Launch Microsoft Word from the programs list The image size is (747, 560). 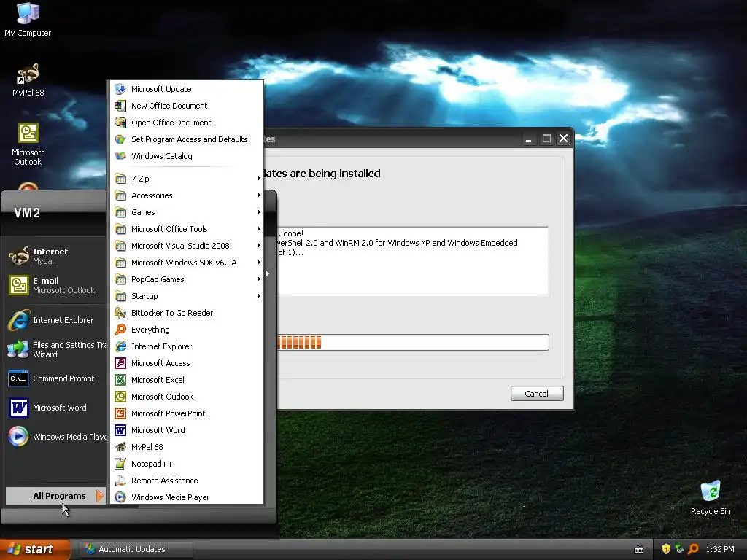pyautogui.click(x=186, y=430)
